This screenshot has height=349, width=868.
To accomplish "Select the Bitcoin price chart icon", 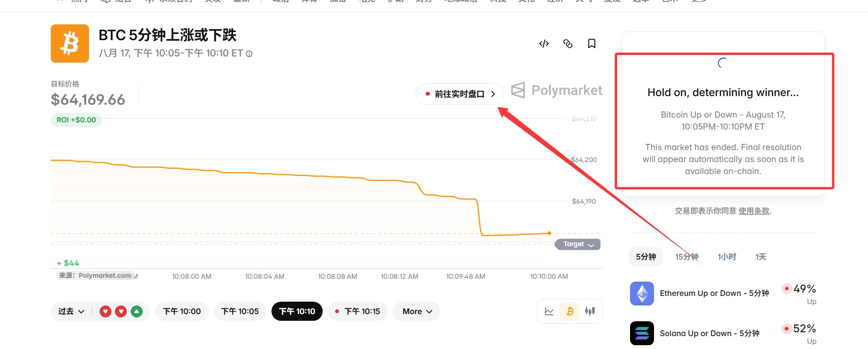I will click(x=570, y=311).
